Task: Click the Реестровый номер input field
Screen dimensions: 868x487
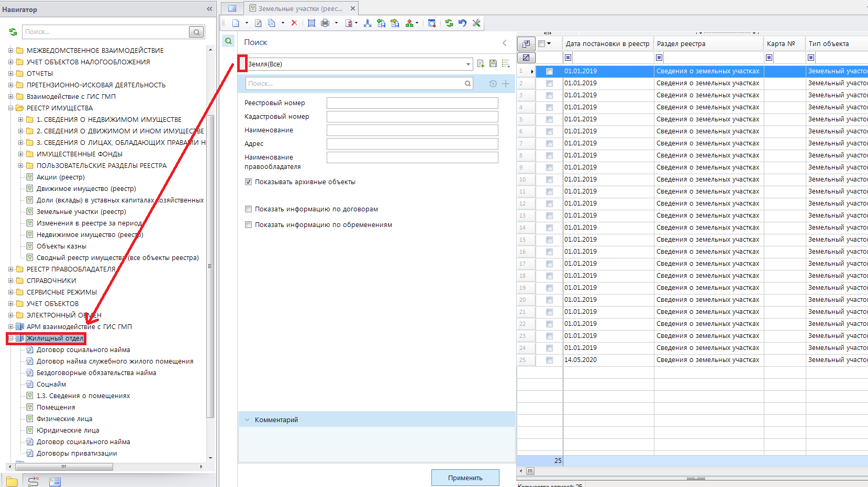Action: pyautogui.click(x=412, y=103)
